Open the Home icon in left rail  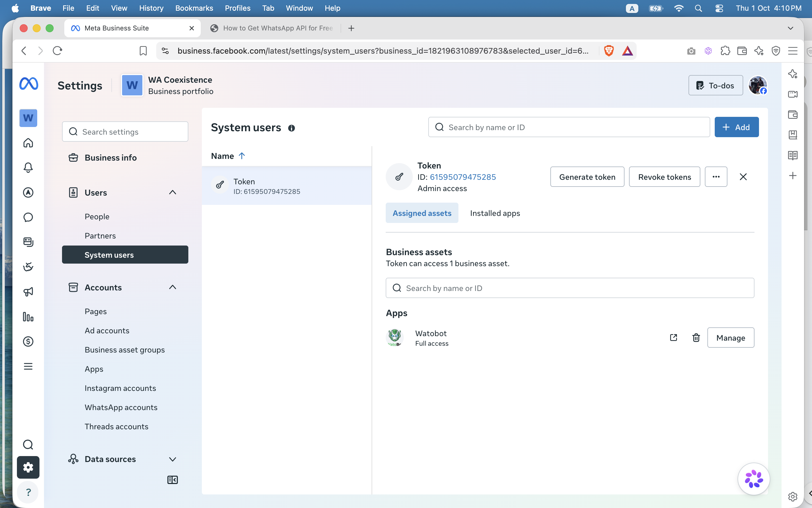(28, 143)
